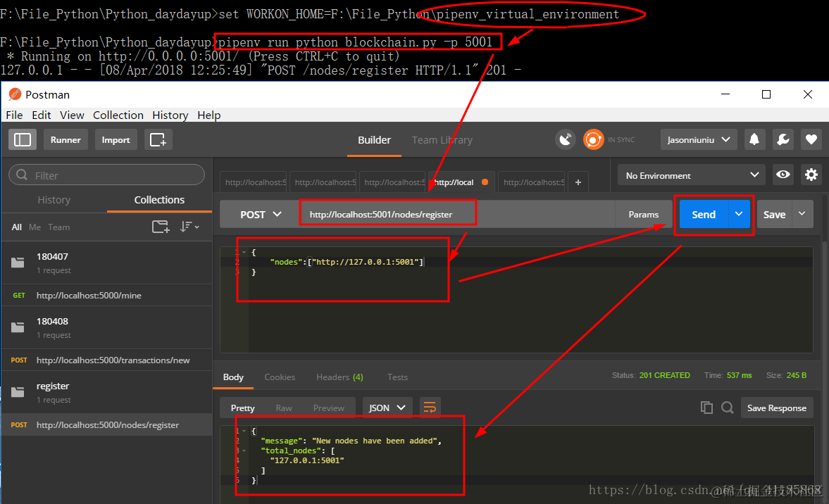Click the Import button
Image resolution: width=829 pixels, height=504 pixels.
pos(116,140)
